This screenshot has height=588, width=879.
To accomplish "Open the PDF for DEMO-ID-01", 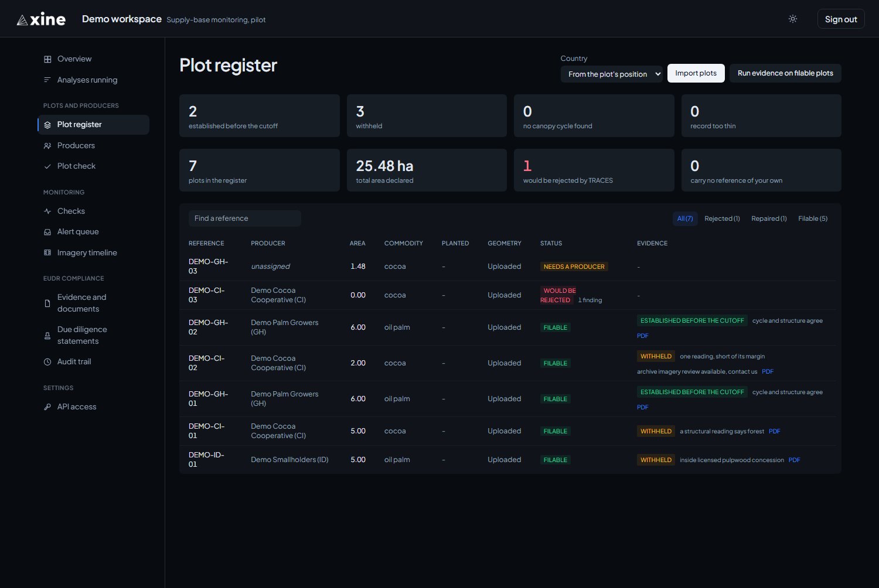I will point(794,460).
